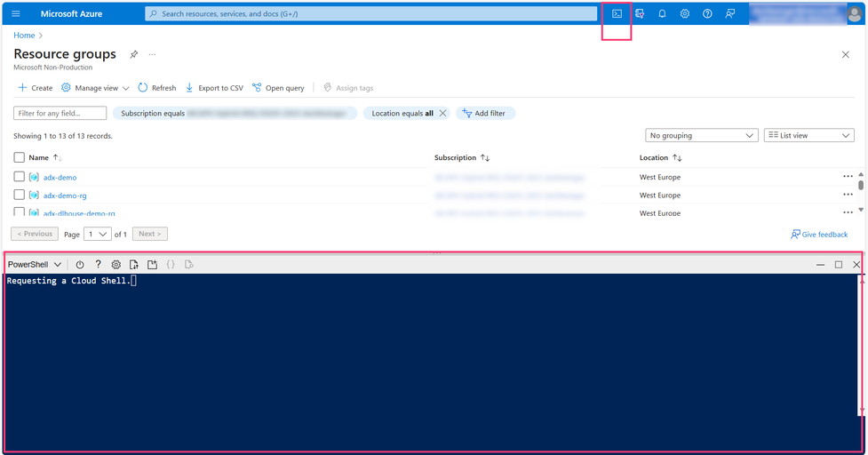The image size is (868, 455).
Task: Focus the Azure search bar
Action: [x=370, y=14]
